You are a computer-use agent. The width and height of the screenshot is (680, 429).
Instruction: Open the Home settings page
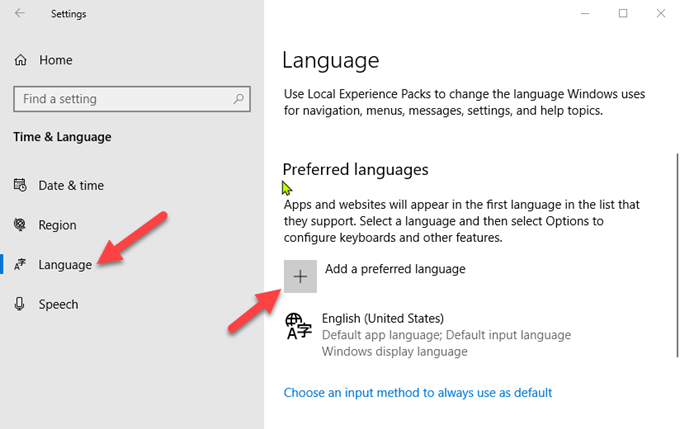56,60
